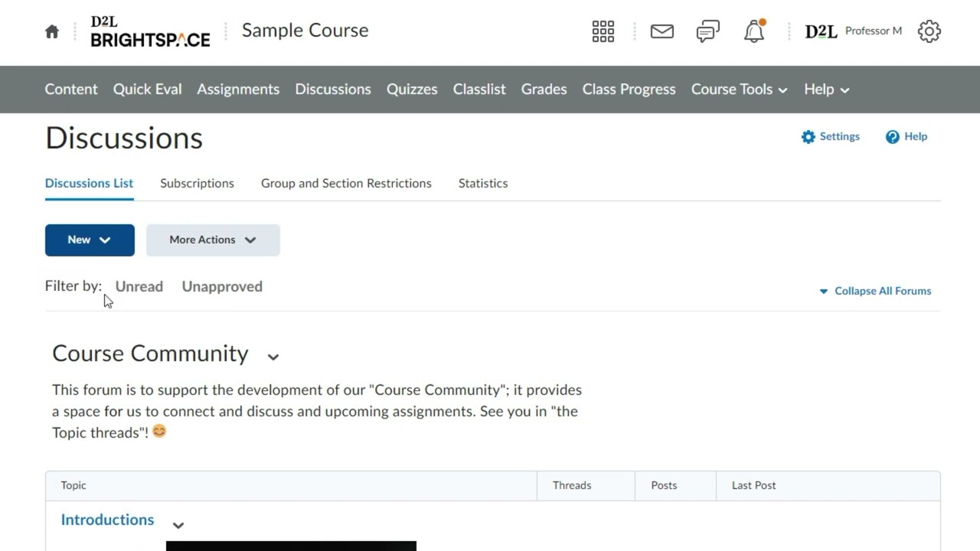Expand the Course Tools navbar menu
Image resolution: width=980 pixels, height=551 pixels.
tap(739, 89)
